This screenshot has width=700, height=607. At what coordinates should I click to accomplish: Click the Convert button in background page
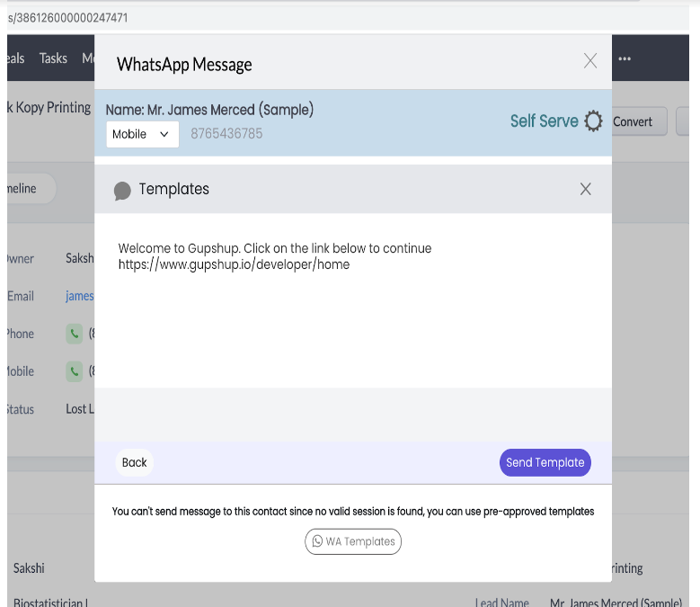pos(639,121)
